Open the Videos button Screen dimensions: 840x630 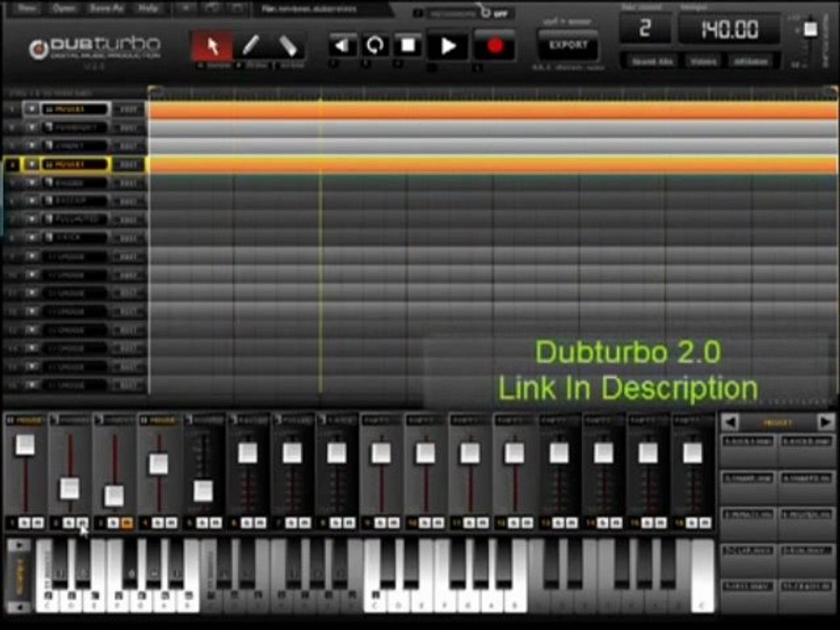pos(703,61)
